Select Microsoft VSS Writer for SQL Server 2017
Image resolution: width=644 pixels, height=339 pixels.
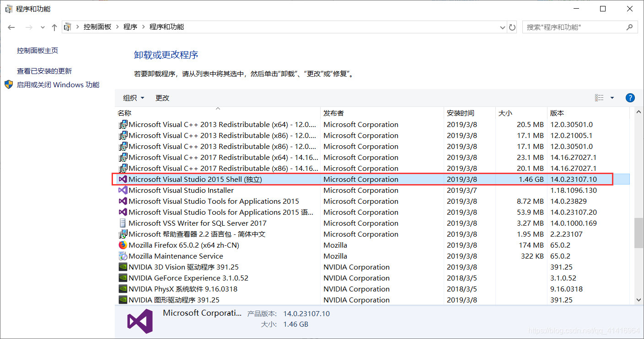[198, 223]
